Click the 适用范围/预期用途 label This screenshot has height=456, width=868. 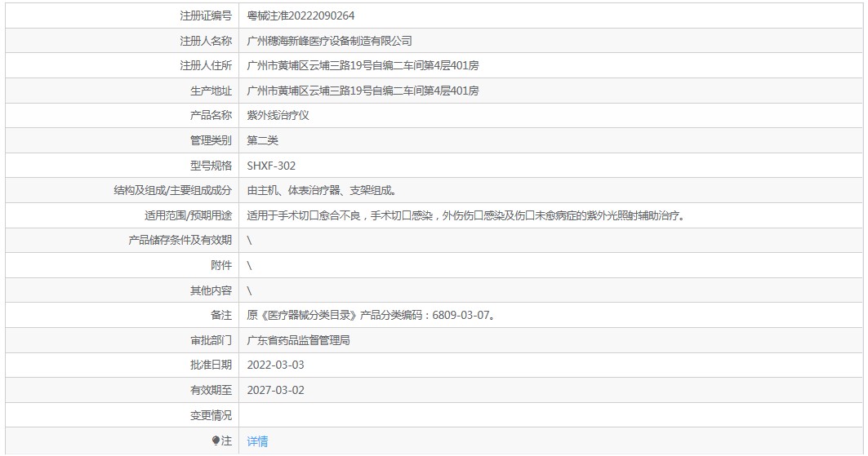click(188, 215)
